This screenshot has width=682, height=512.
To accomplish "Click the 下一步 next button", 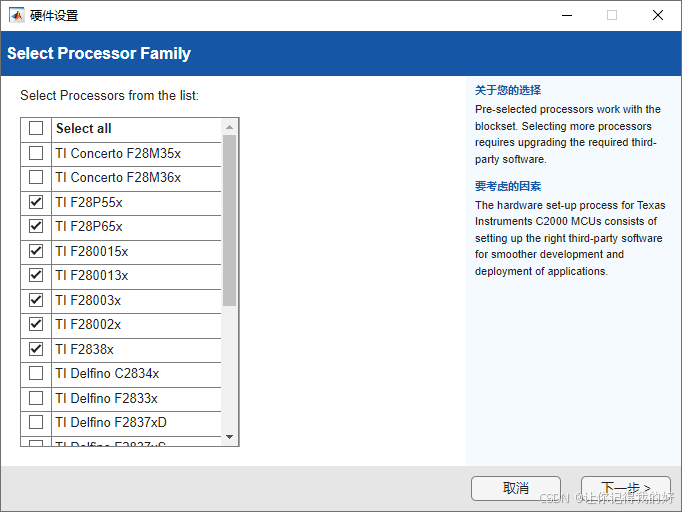I will pos(626,488).
